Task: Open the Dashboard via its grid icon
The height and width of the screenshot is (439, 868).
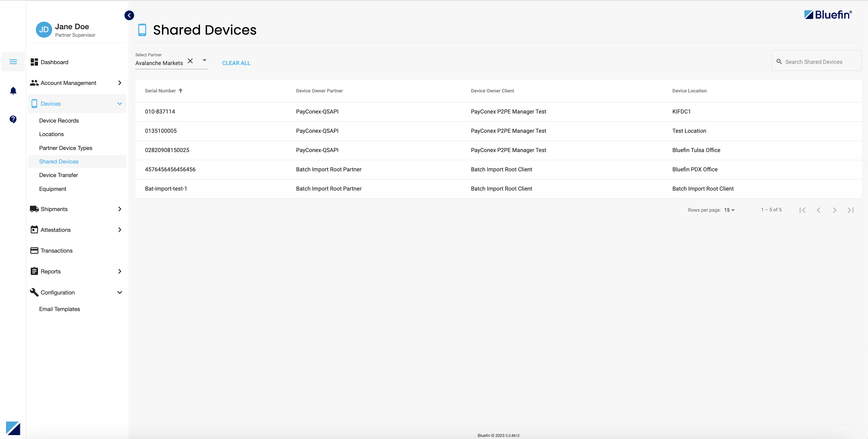Action: point(34,62)
